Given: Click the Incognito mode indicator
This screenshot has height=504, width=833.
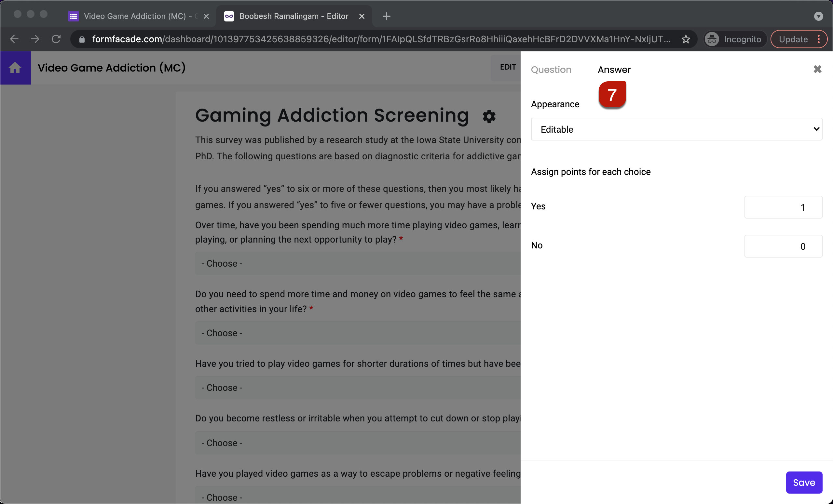Looking at the screenshot, I should coord(734,39).
